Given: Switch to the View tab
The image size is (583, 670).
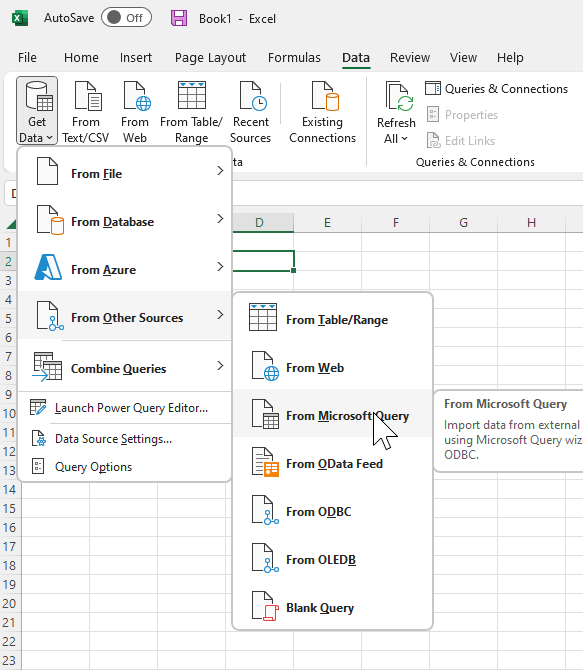Looking at the screenshot, I should point(463,58).
